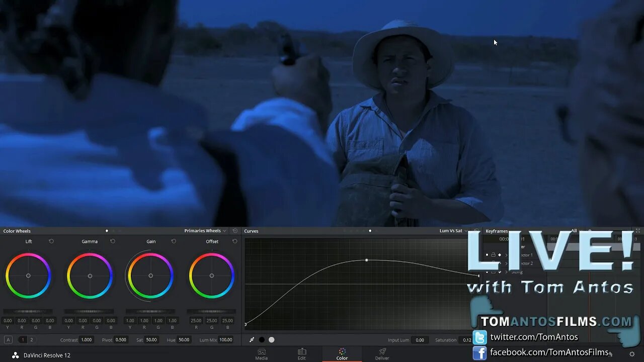Reset the Offset color wheel
Viewport: 644px width, 362px height.
(x=235, y=241)
